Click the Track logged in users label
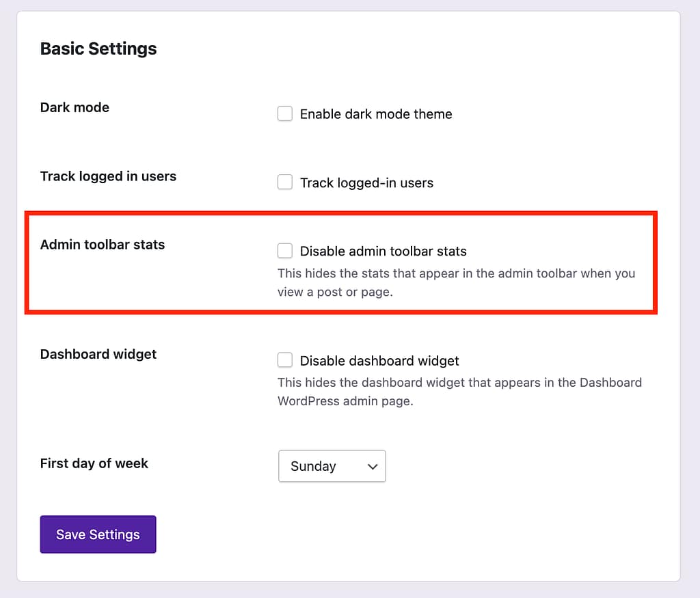This screenshot has width=700, height=598. pos(107,176)
